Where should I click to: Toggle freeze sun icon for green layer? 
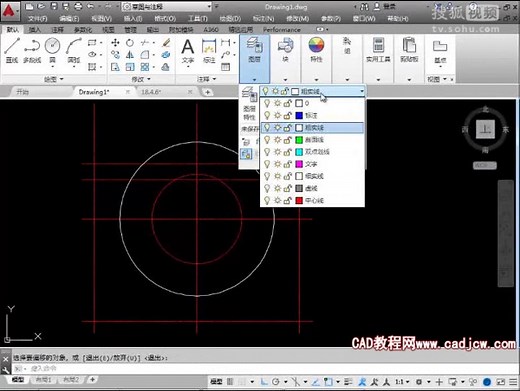[x=277, y=140]
